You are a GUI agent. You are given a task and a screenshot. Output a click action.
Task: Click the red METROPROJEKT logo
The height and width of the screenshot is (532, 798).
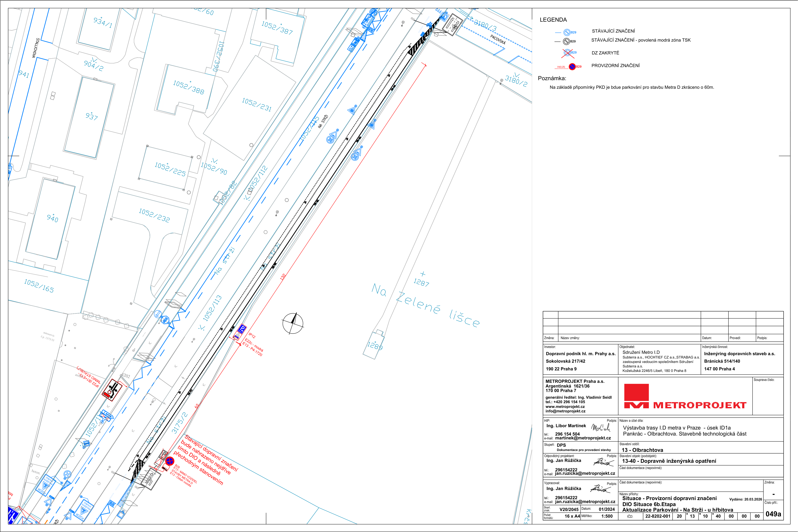click(x=685, y=396)
